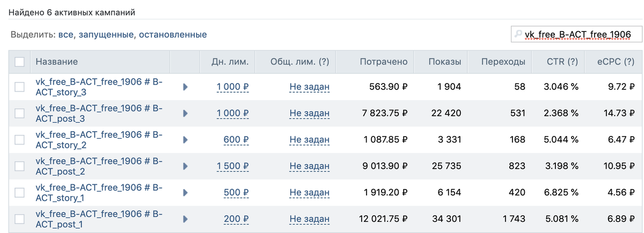Screen dimensions: 644x233
Task: Click the status arrow for B-ACT_story_1 campaign
Action: 185,192
